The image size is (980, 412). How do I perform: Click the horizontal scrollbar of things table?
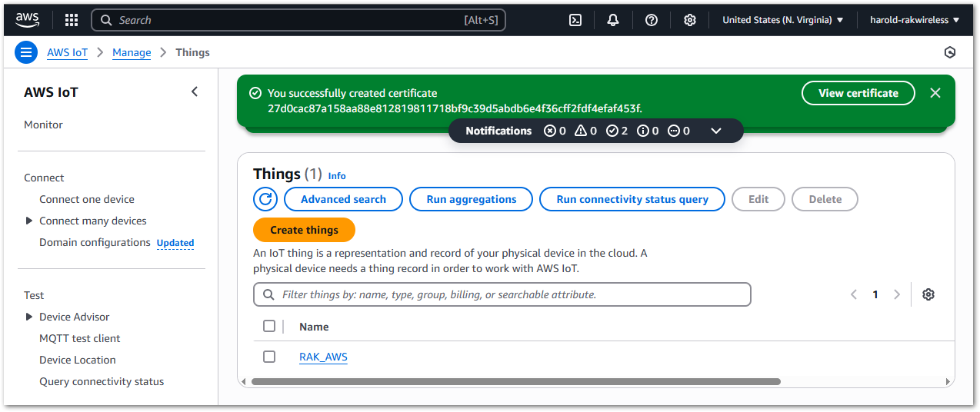click(515, 381)
